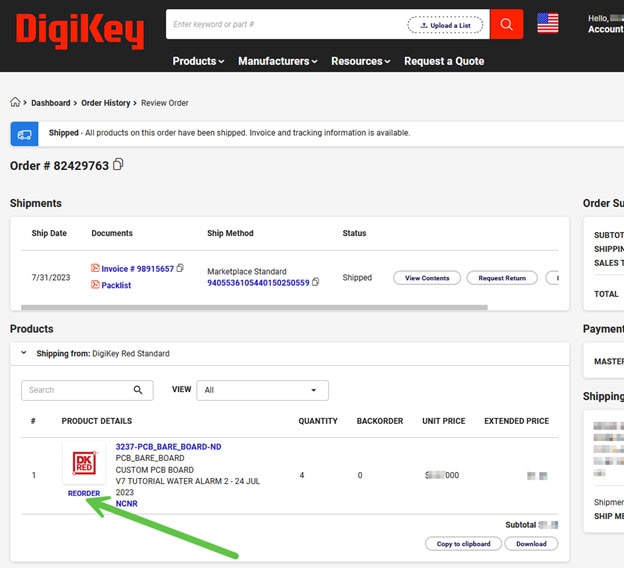Click the home icon in breadcrumb
This screenshot has height=568, width=624.
[15, 102]
